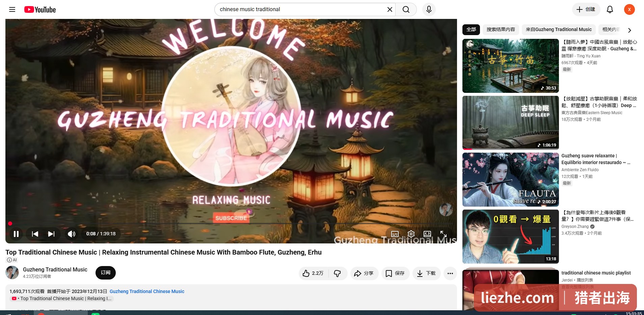Viewport: 644px width, 315px height.
Task: Open 放鬆減壓 古箏助眠音樂 video title
Action: pos(599,102)
